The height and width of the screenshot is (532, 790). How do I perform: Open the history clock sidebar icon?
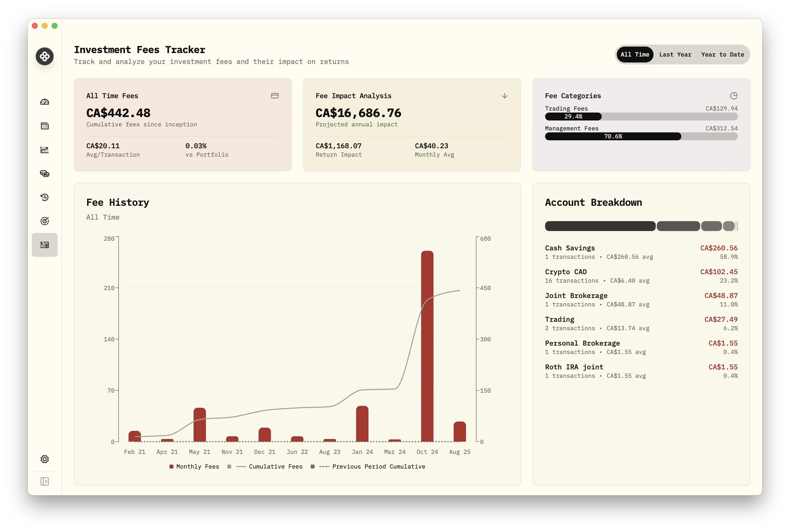(44, 197)
